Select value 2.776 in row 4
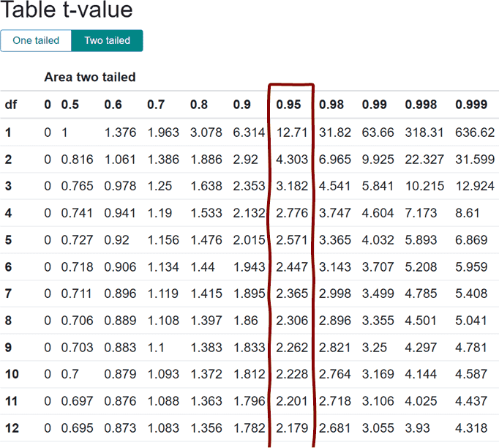 pos(292,213)
